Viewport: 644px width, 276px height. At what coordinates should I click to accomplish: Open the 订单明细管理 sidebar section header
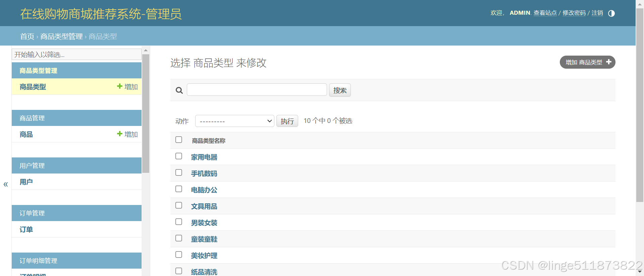pos(38,261)
